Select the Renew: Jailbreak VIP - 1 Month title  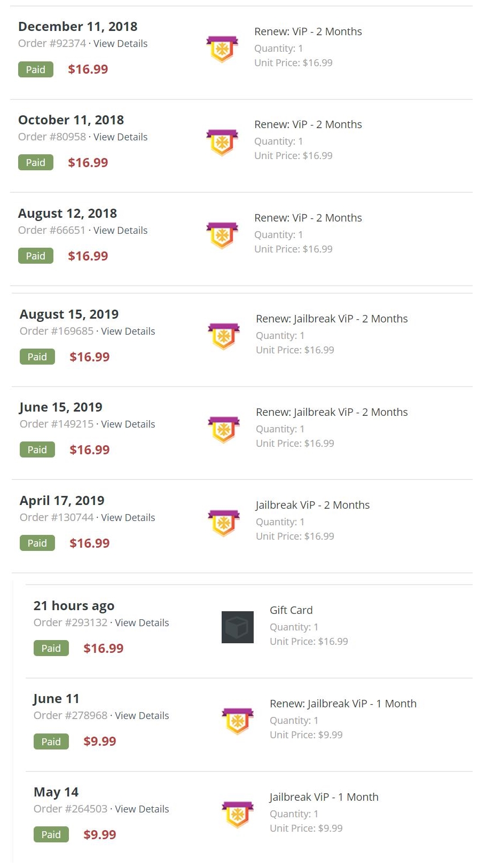click(x=343, y=704)
